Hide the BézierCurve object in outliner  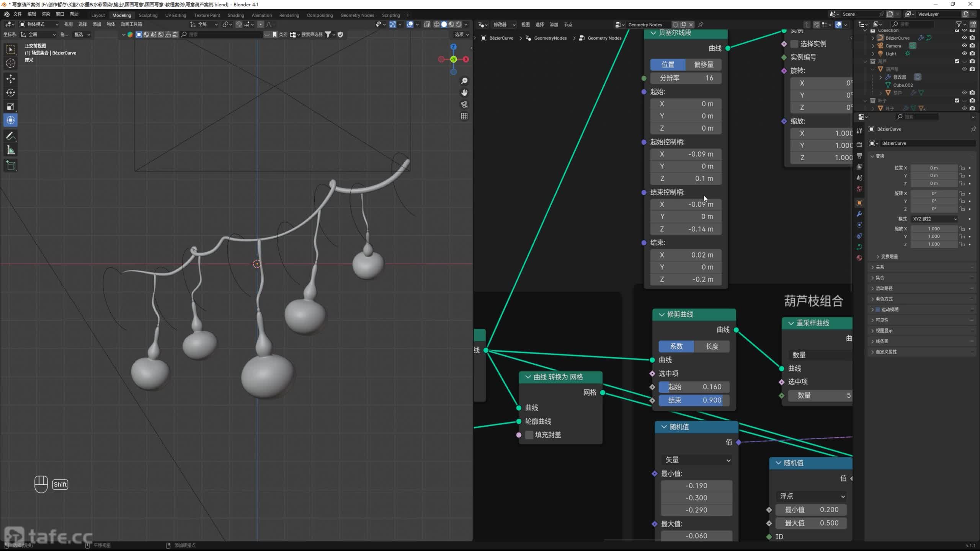tap(964, 38)
